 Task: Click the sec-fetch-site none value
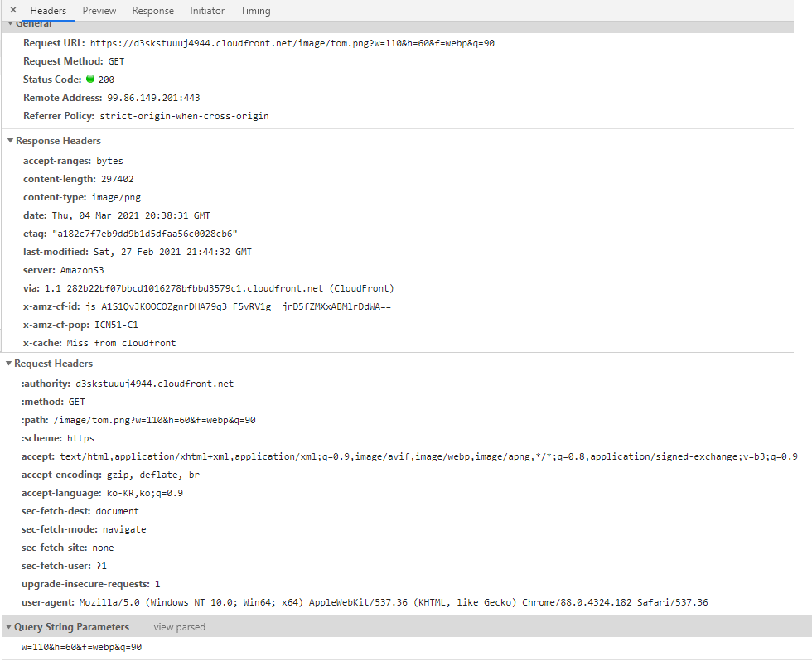(103, 548)
